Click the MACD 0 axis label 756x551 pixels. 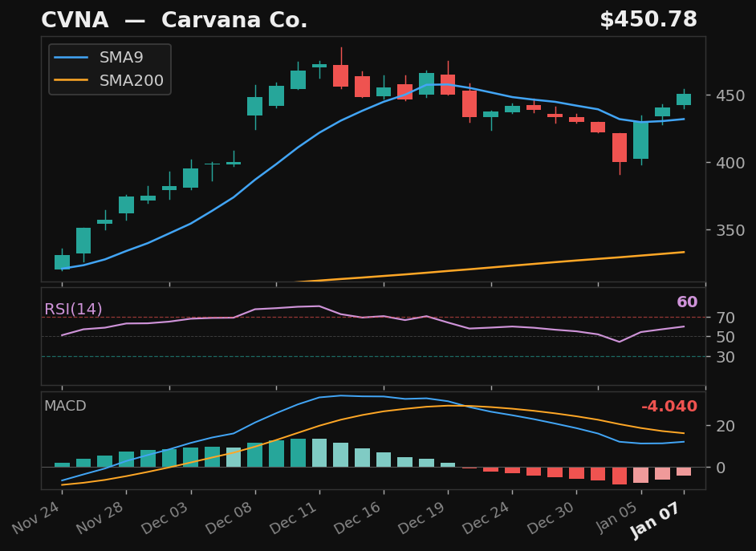click(x=721, y=468)
